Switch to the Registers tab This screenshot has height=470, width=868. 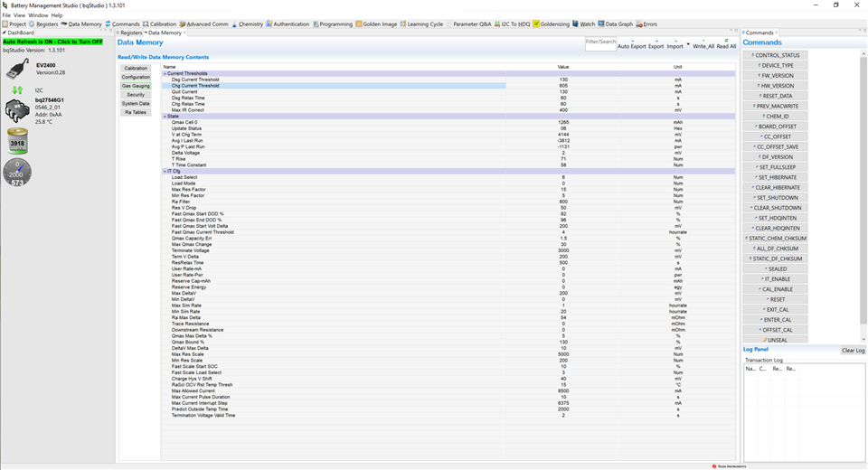[129, 33]
